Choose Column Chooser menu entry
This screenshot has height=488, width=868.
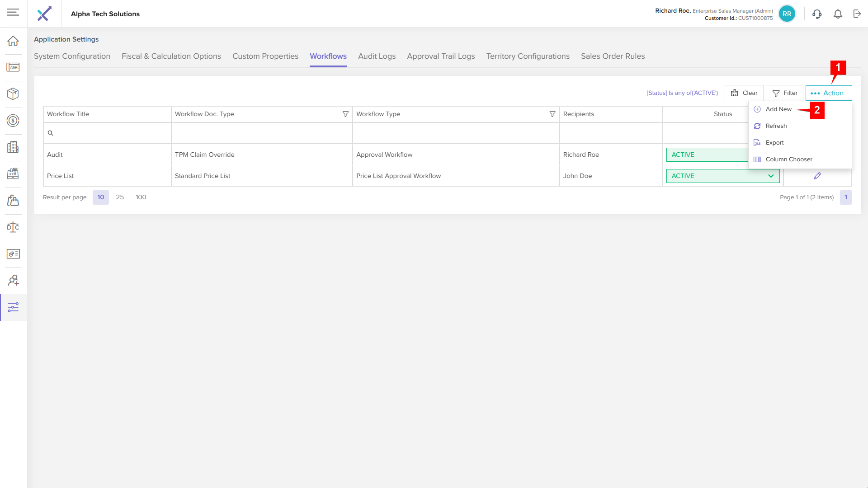click(789, 159)
